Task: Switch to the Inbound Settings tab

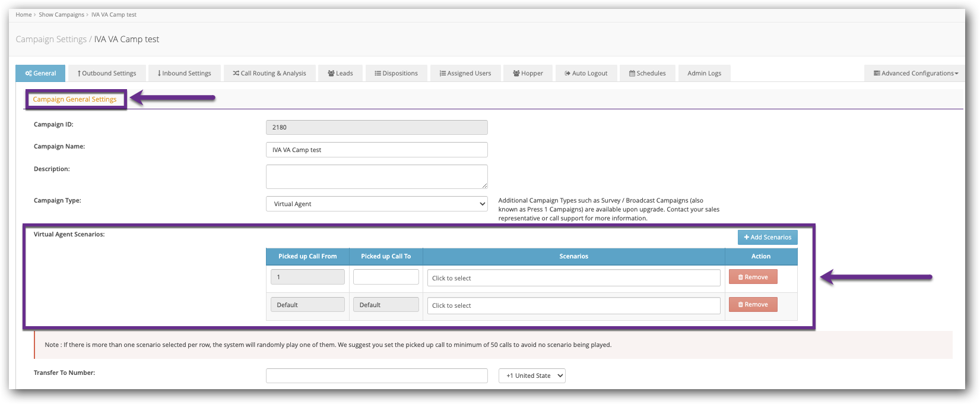Action: click(x=184, y=73)
